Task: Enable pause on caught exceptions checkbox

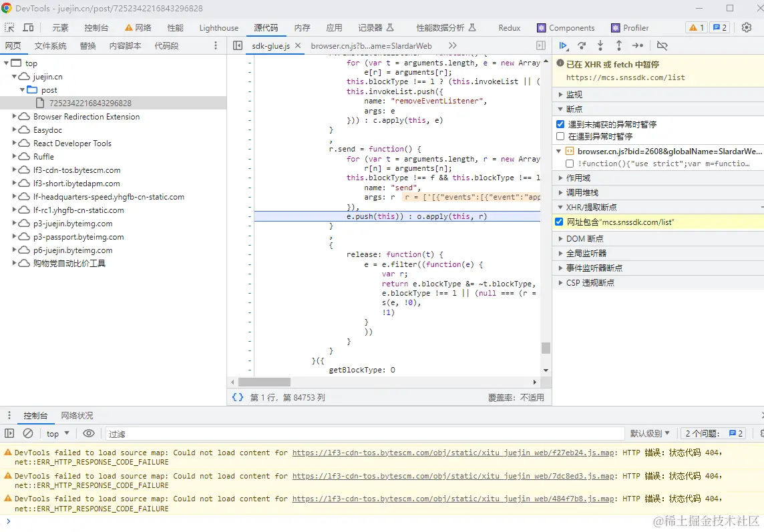Action: click(x=560, y=136)
